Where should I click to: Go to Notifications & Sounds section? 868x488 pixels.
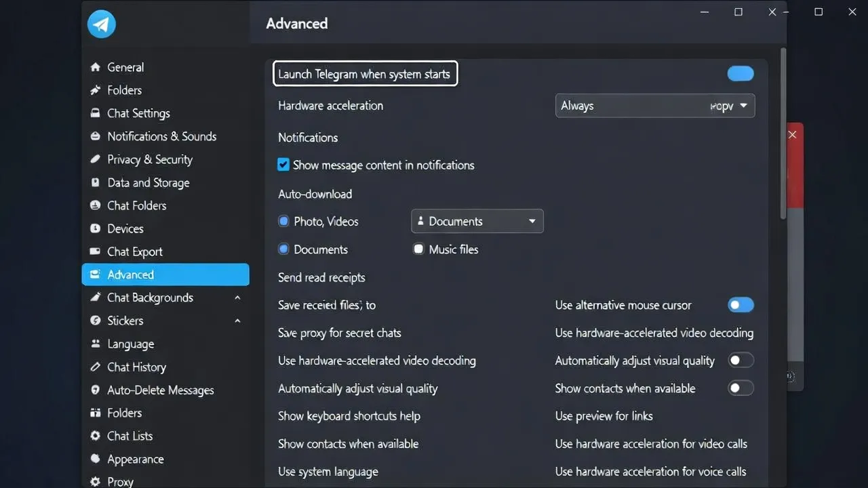click(161, 136)
